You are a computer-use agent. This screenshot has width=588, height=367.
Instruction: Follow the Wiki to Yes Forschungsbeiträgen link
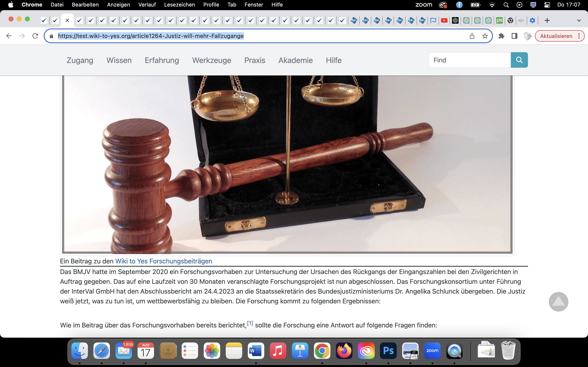click(x=164, y=261)
